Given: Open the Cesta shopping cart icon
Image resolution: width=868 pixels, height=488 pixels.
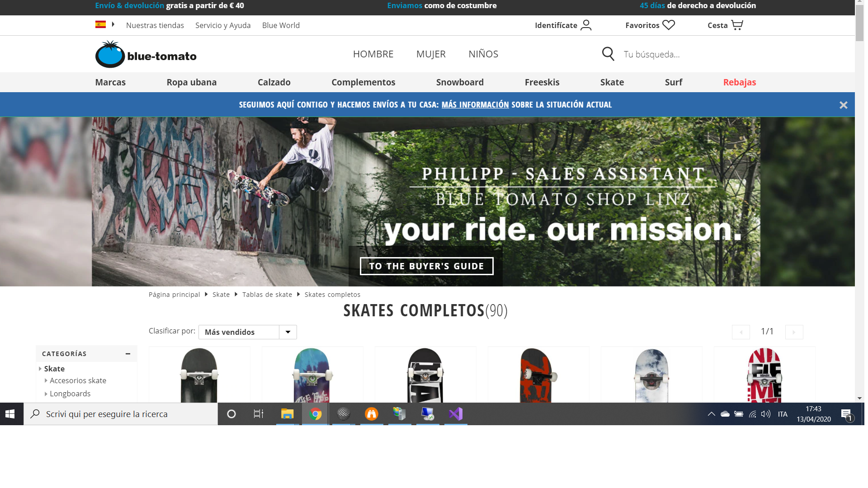Looking at the screenshot, I should [737, 25].
